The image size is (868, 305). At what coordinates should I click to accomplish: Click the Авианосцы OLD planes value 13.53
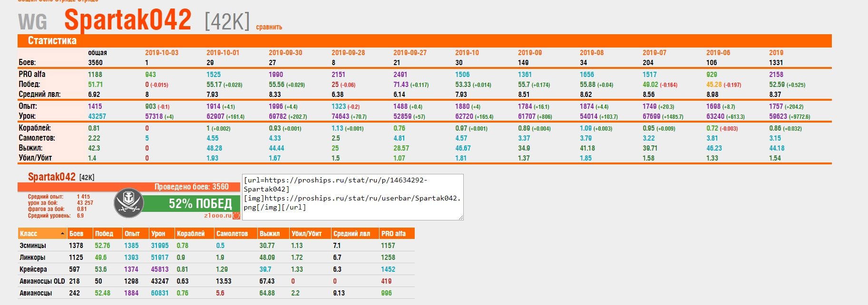click(224, 281)
